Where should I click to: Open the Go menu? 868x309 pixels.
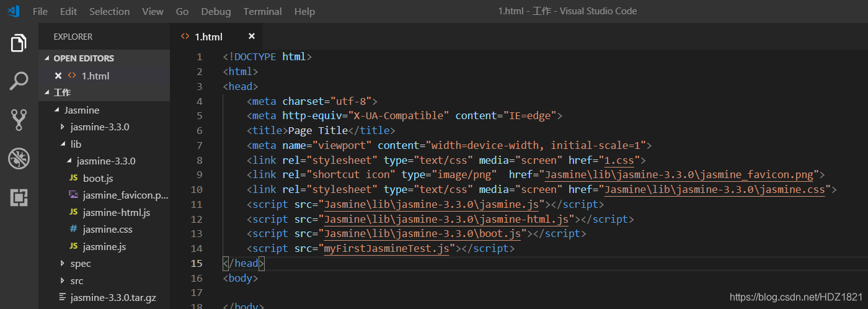click(182, 11)
